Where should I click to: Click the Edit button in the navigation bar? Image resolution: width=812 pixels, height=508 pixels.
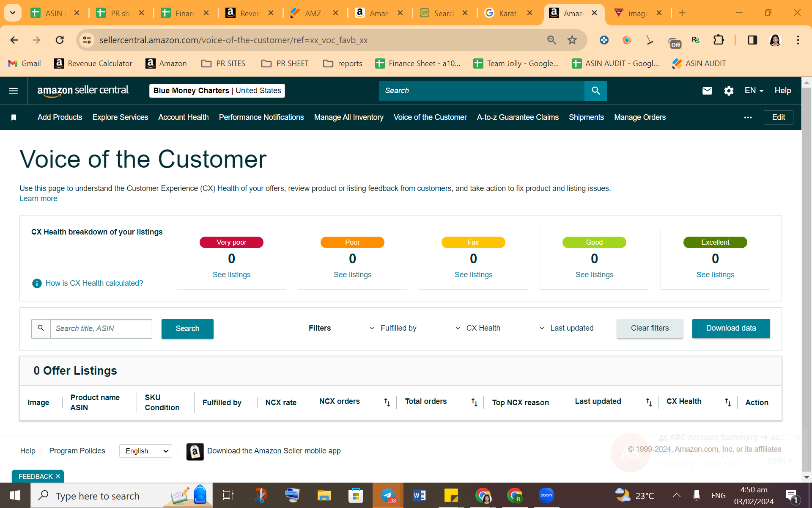pos(778,117)
